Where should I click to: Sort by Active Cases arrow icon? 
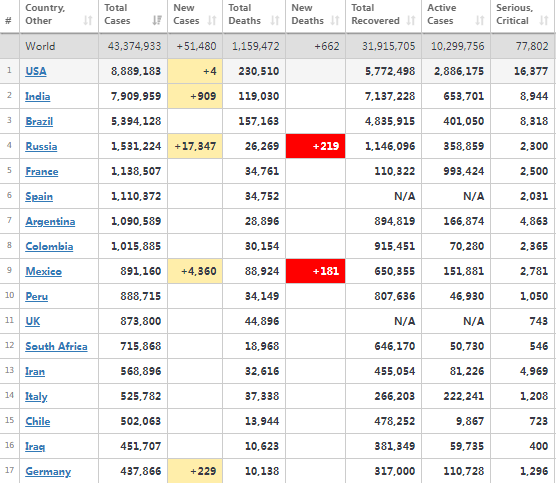(x=480, y=21)
